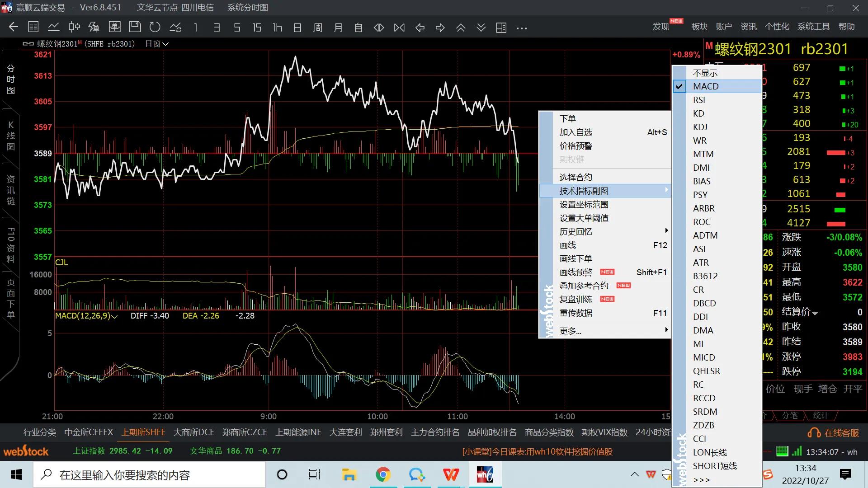The image size is (868, 488).
Task: Click the indicator submenu scrollbar
Action: (679, 271)
